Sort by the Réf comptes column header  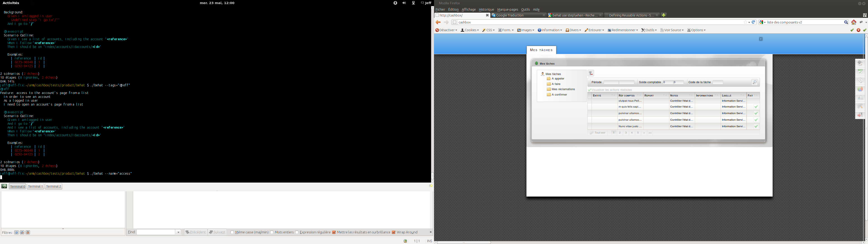point(630,96)
